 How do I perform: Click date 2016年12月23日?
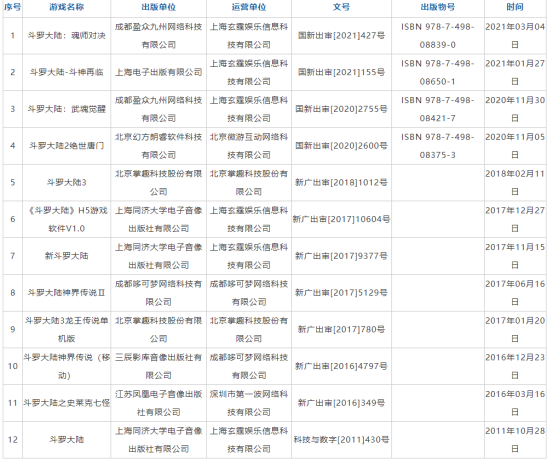pyautogui.click(x=515, y=366)
